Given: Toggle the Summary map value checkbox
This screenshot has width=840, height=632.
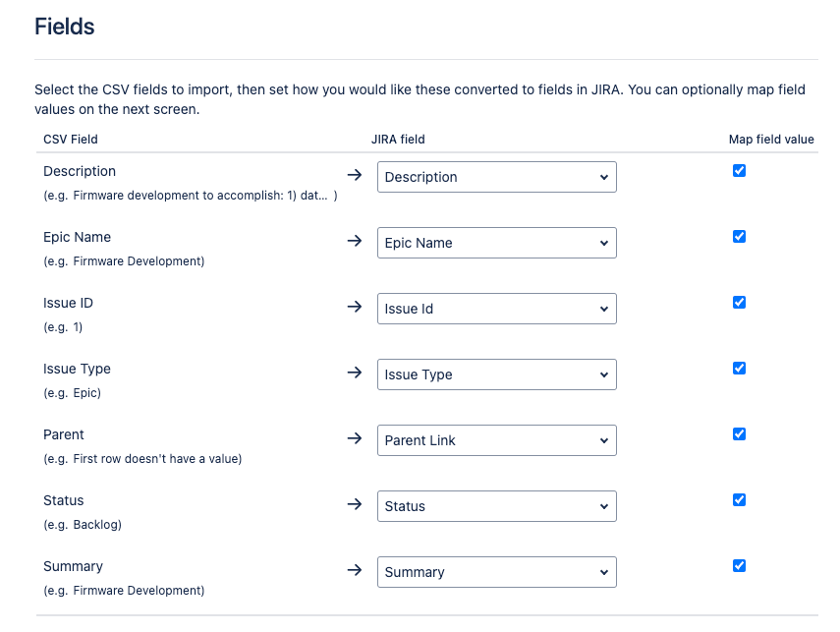Looking at the screenshot, I should coord(739,566).
